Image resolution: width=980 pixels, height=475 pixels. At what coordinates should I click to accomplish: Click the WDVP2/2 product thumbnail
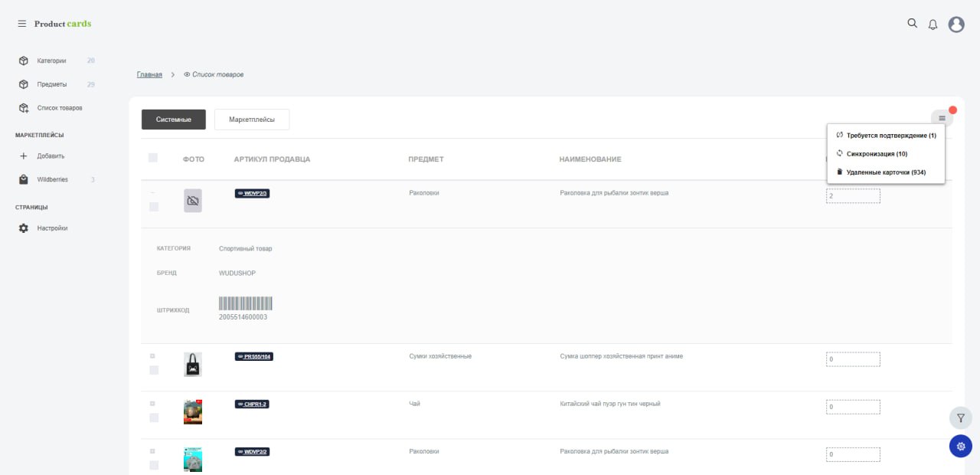pos(193,460)
